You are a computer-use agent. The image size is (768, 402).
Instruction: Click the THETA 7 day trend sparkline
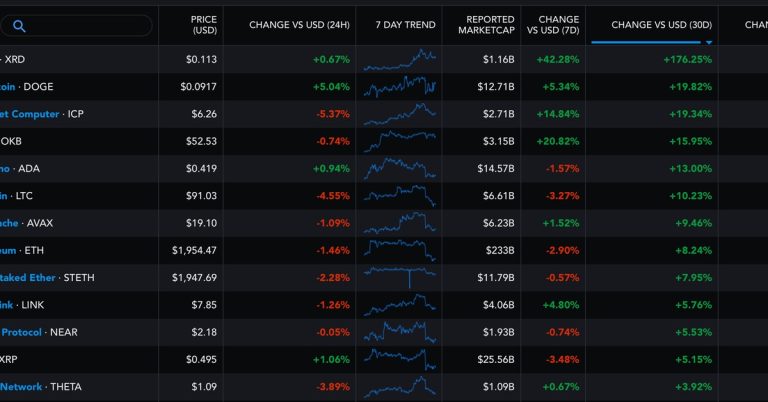coord(400,386)
